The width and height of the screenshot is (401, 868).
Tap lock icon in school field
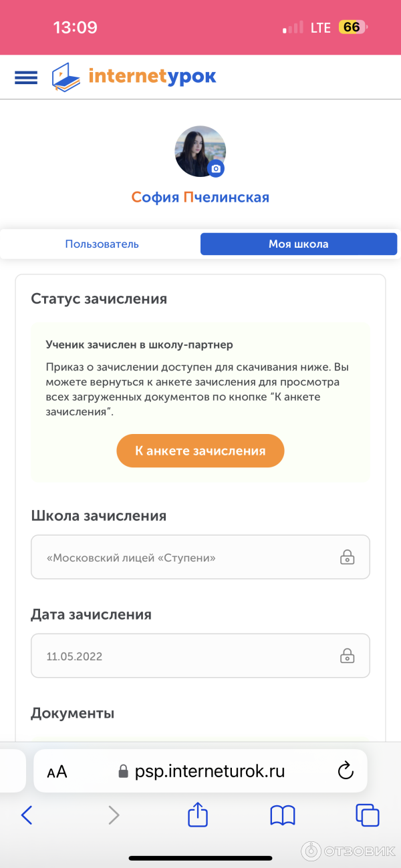tap(347, 557)
